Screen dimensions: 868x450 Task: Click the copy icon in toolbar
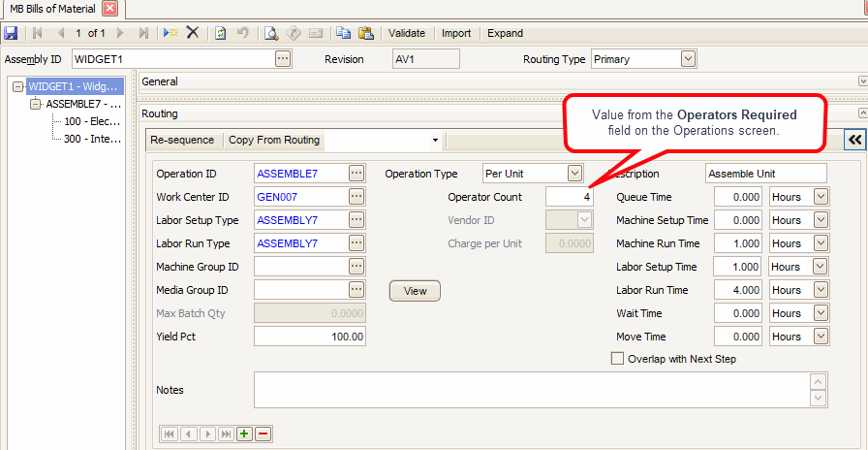pos(344,33)
